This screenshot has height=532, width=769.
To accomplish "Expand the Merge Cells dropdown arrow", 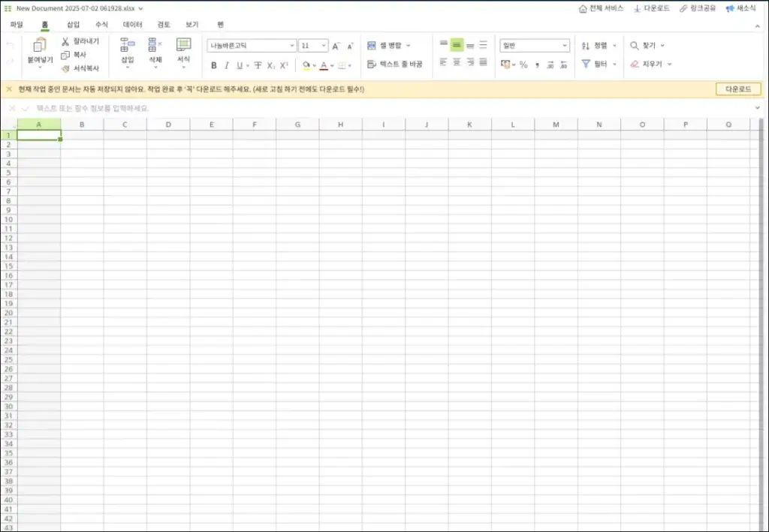I will point(408,46).
